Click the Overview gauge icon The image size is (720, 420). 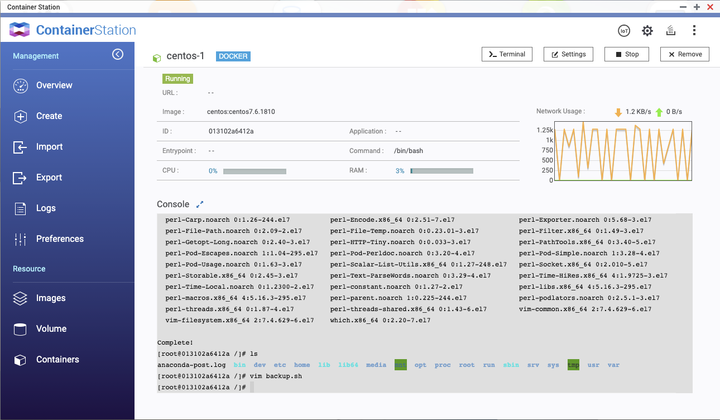(x=20, y=86)
